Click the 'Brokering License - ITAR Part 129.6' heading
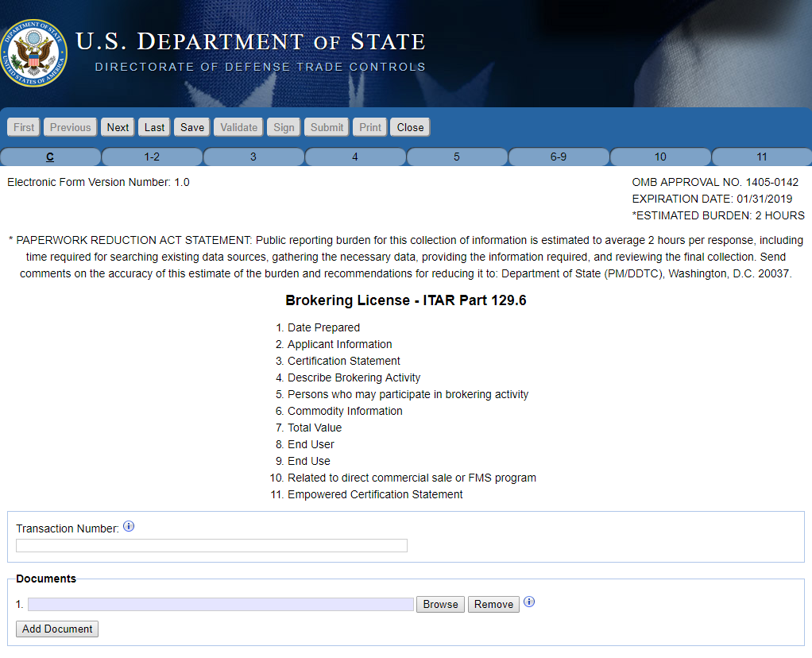This screenshot has height=658, width=812. tap(406, 300)
